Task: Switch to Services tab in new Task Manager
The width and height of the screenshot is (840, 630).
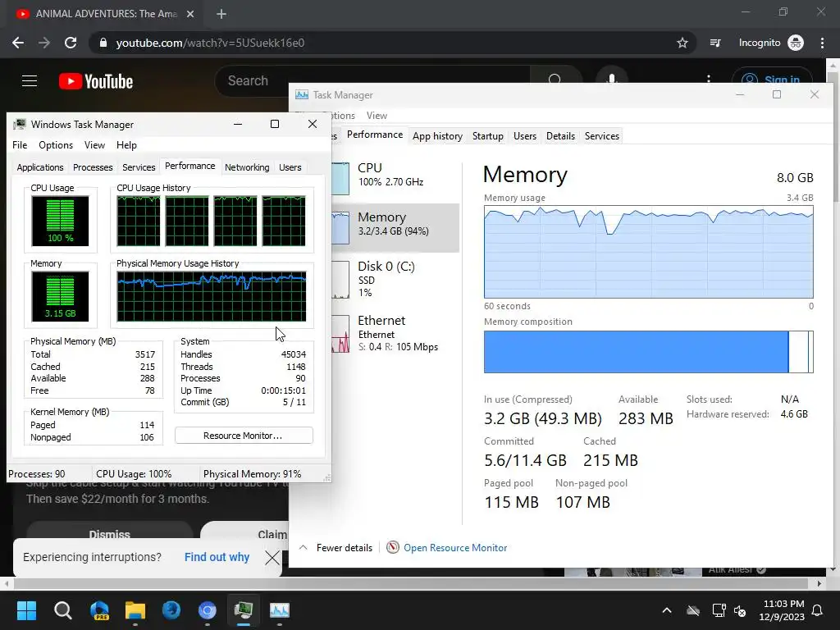Action: 601,136
